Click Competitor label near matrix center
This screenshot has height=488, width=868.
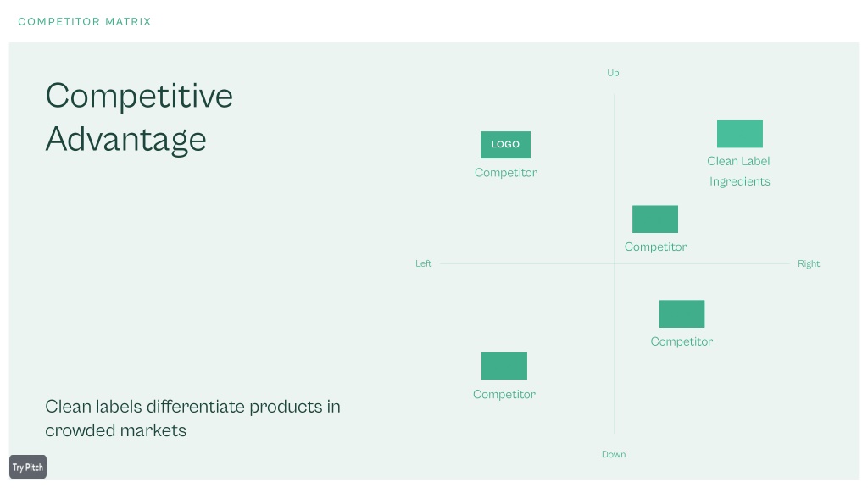click(655, 247)
